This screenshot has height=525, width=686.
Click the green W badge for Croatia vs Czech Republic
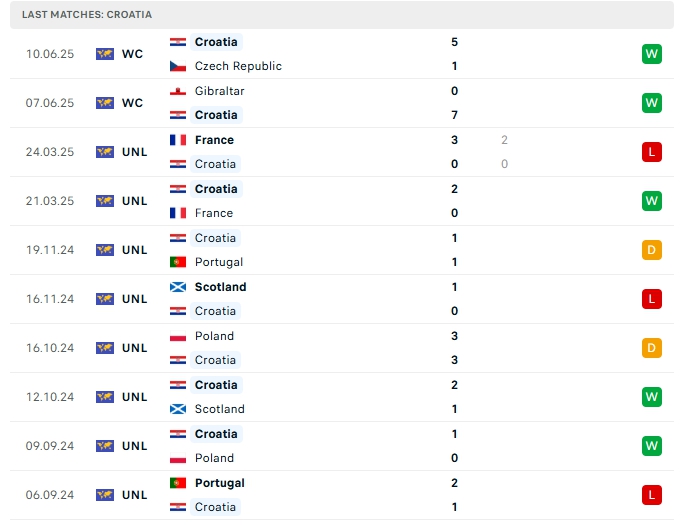pyautogui.click(x=651, y=54)
